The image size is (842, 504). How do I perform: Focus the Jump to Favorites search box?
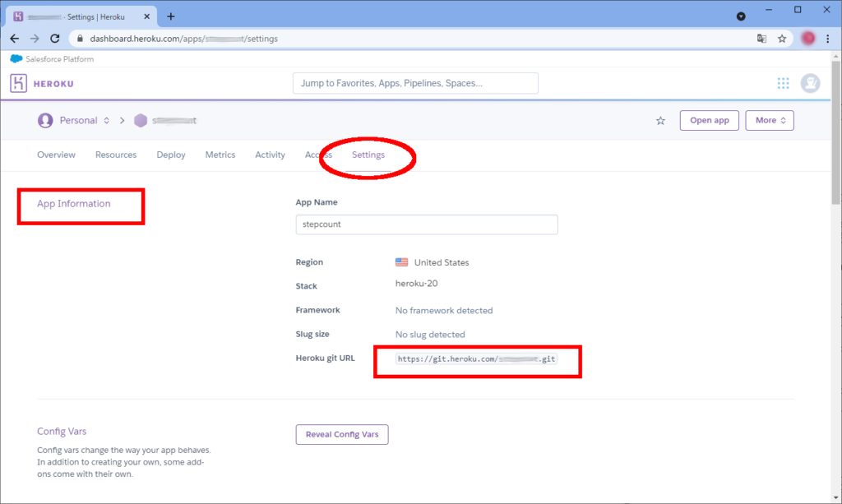[415, 83]
